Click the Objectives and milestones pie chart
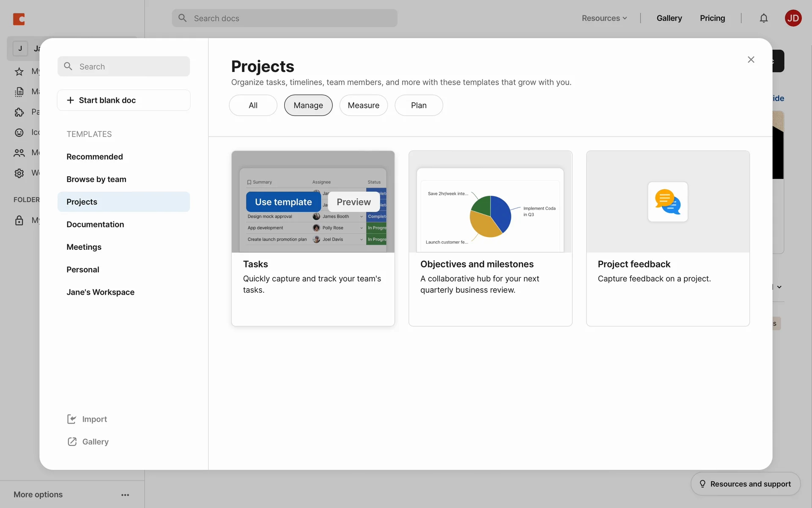812x508 pixels. point(490,216)
